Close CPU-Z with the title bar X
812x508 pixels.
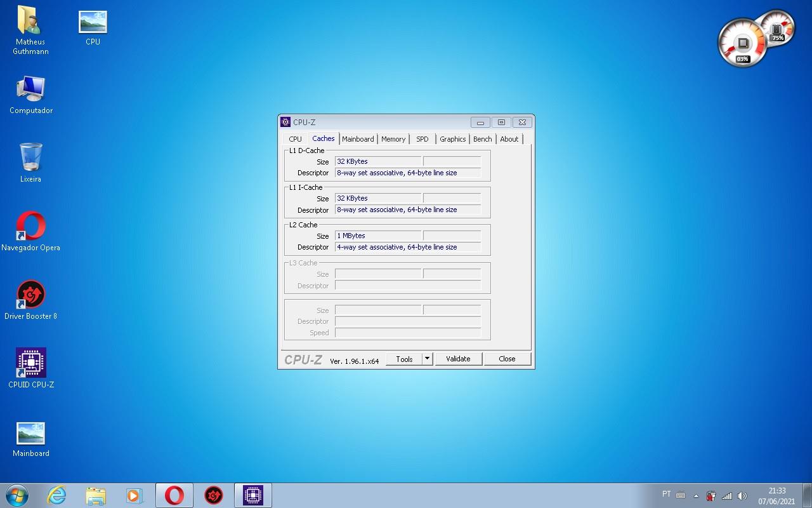522,123
